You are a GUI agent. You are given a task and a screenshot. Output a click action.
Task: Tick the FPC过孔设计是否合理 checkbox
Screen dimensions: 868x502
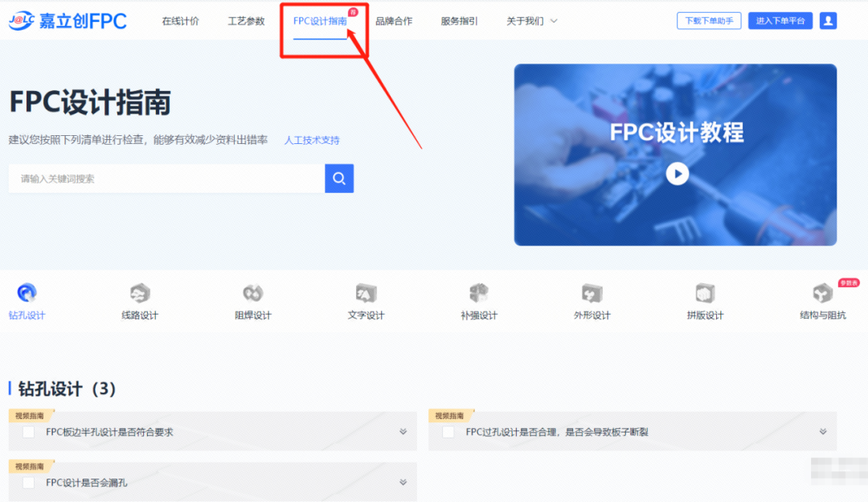[x=448, y=432]
